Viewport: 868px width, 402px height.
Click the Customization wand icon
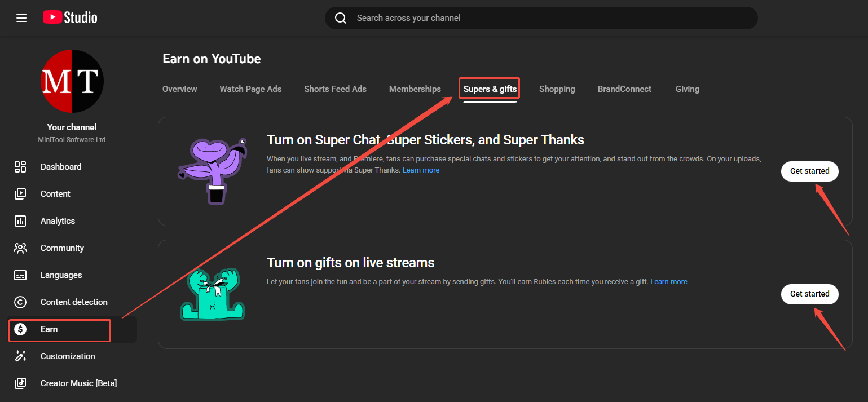20,356
